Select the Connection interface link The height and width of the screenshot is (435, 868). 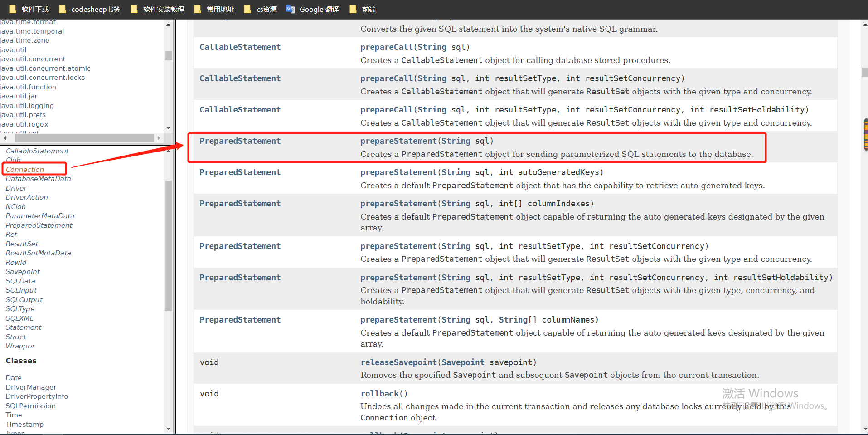coord(25,170)
